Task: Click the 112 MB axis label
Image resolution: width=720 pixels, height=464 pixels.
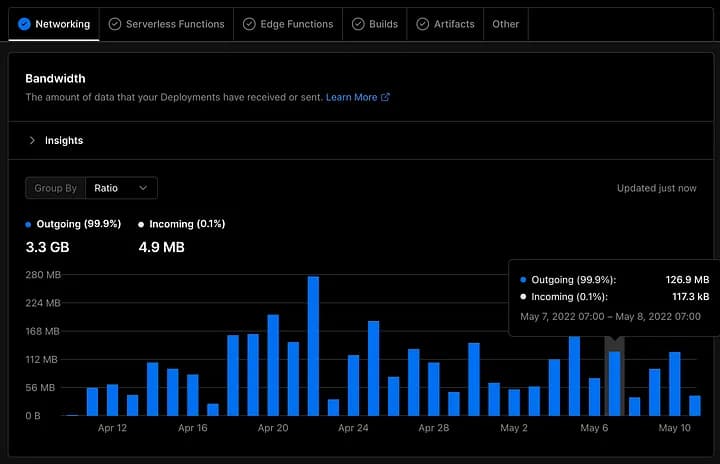Action: [42, 359]
